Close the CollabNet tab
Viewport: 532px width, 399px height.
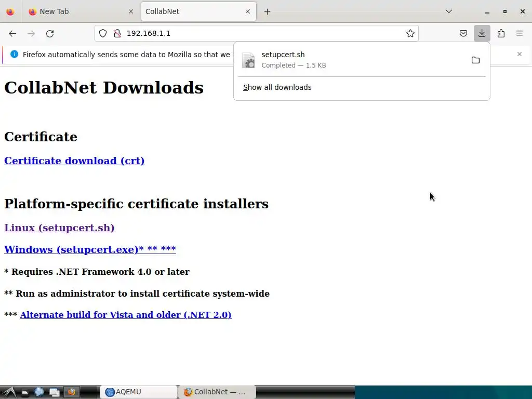pos(248,11)
